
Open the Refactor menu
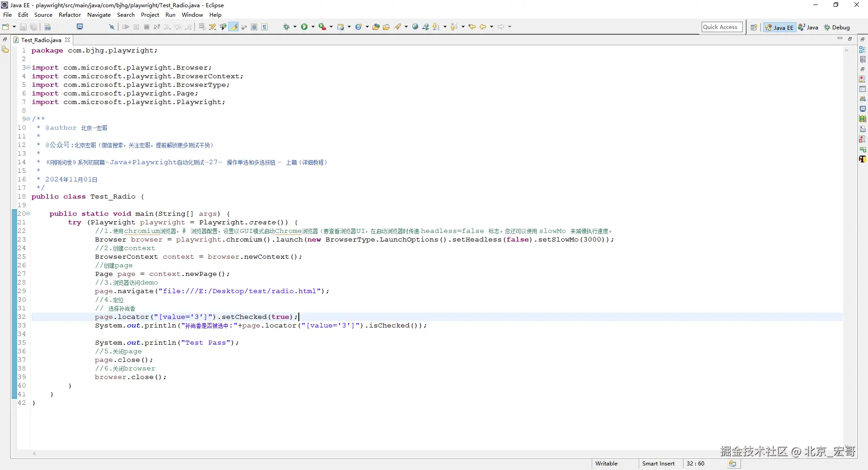pyautogui.click(x=70, y=14)
